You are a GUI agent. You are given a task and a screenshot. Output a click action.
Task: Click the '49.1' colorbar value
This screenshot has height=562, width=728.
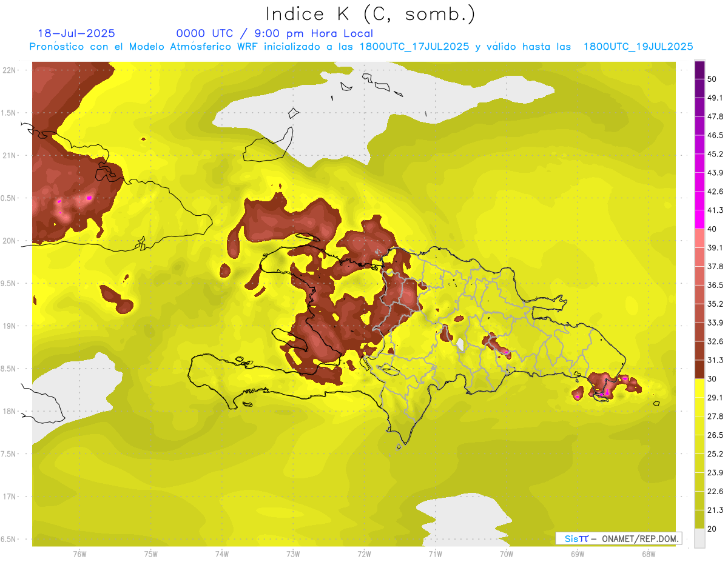click(715, 98)
